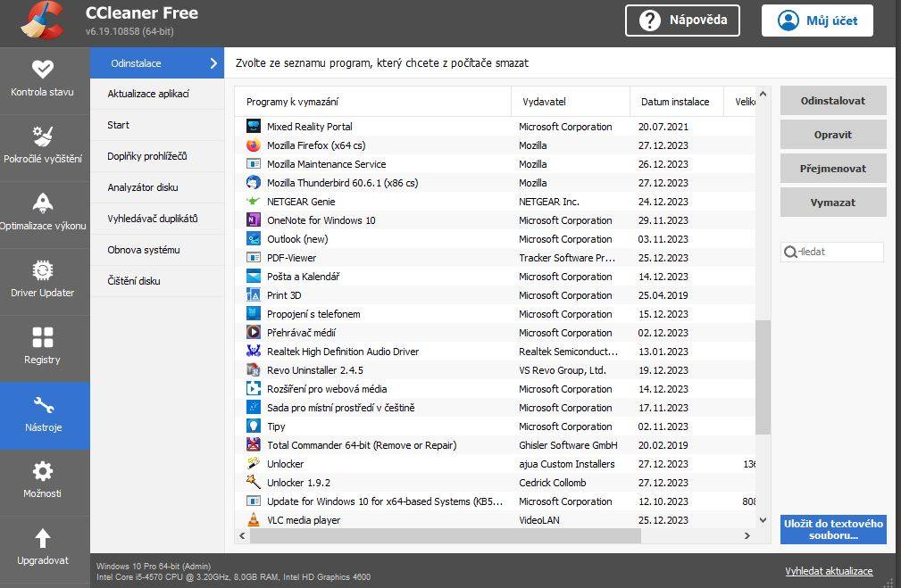This screenshot has width=901, height=588.
Task: Click Upgradovat arrow icon
Action: click(43, 539)
